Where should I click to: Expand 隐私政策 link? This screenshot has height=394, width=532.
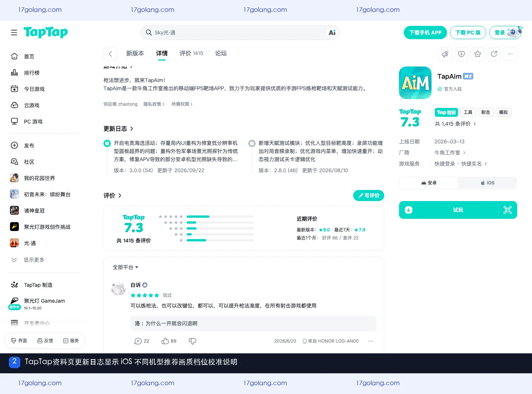(154, 104)
